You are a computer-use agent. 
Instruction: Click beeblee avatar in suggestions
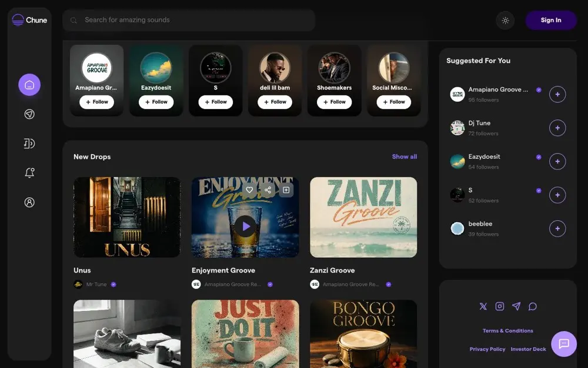pos(457,228)
